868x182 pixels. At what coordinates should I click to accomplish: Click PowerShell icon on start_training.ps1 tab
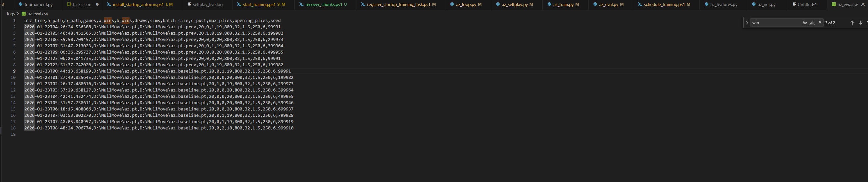[x=239, y=4]
